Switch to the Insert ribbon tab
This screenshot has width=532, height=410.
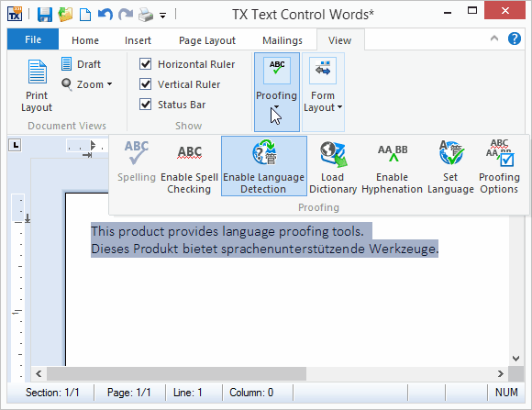(138, 40)
